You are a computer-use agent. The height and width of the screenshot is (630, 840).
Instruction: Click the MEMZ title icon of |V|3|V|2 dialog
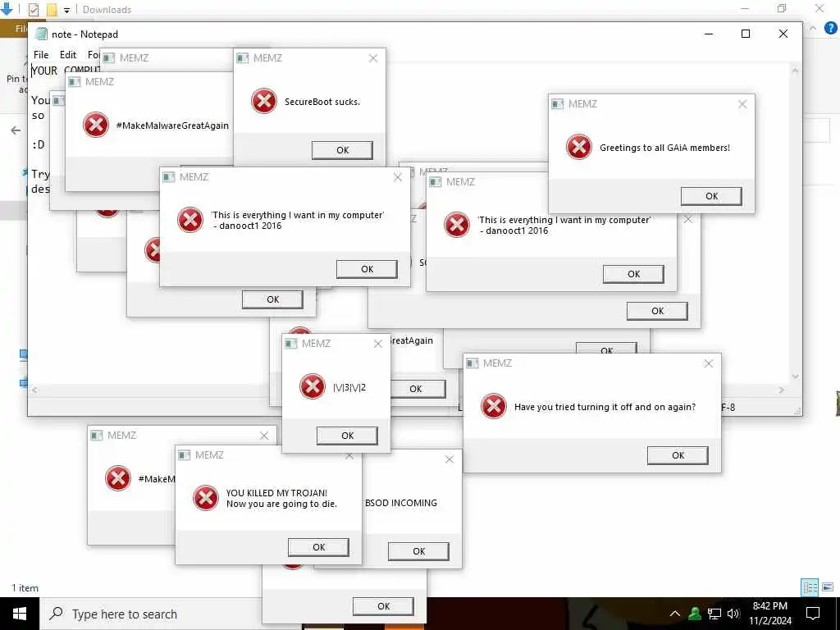[291, 344]
